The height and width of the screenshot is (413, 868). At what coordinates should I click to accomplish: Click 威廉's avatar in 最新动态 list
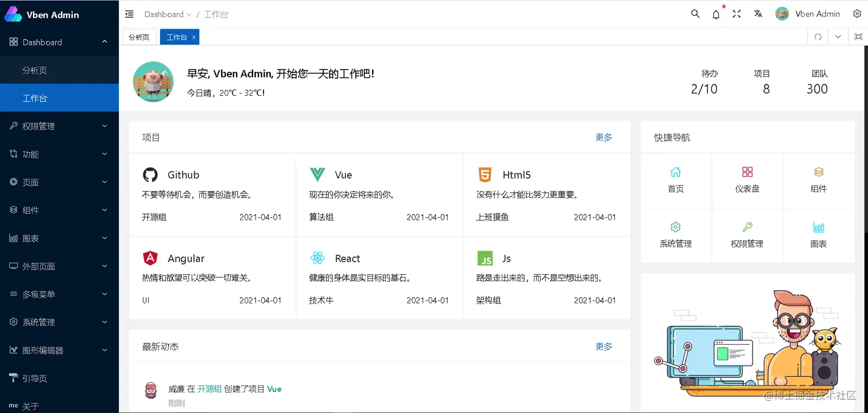150,391
